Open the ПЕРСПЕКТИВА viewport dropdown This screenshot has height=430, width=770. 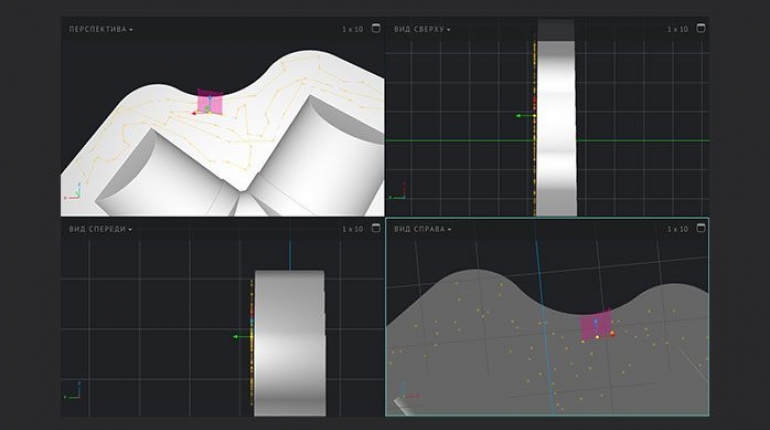point(100,29)
